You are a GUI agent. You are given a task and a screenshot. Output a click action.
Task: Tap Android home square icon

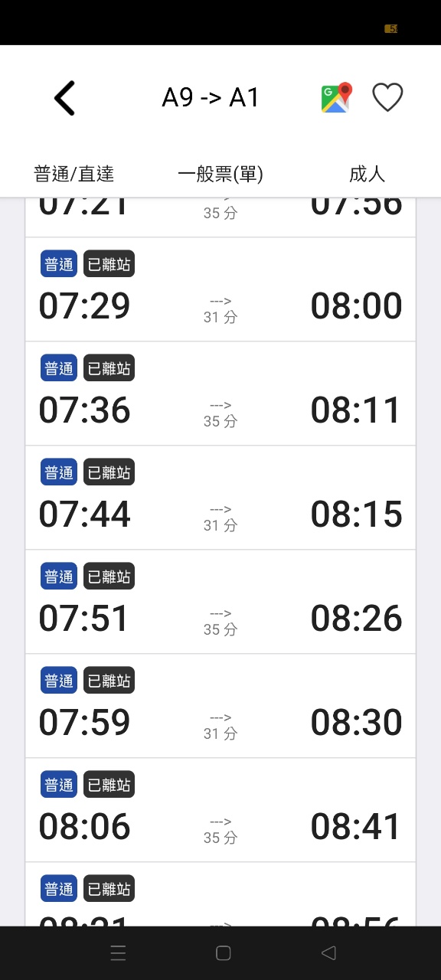(224, 953)
